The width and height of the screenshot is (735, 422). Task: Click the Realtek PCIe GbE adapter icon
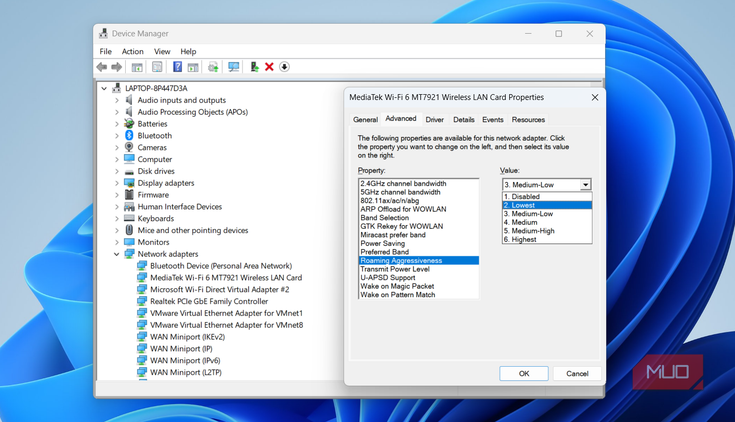[142, 301]
